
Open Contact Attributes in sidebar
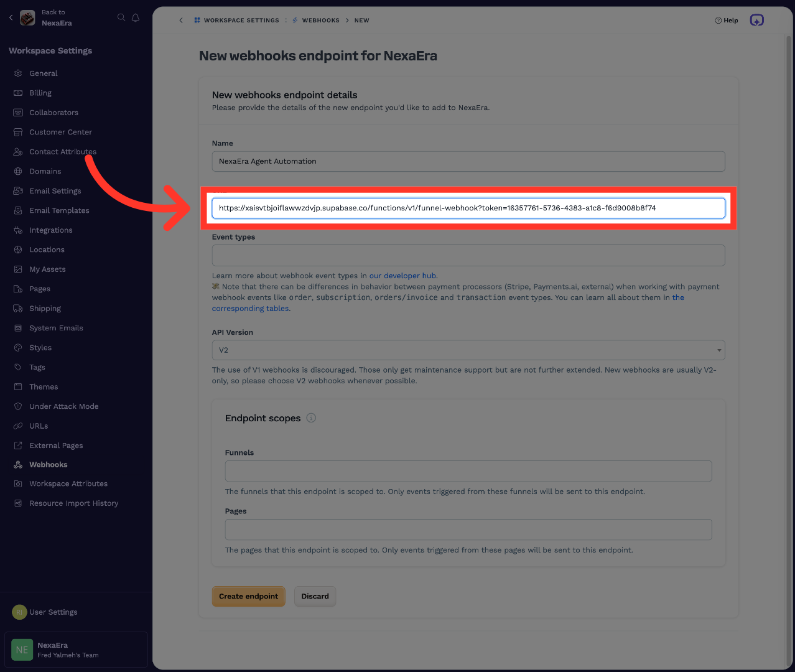(x=63, y=152)
